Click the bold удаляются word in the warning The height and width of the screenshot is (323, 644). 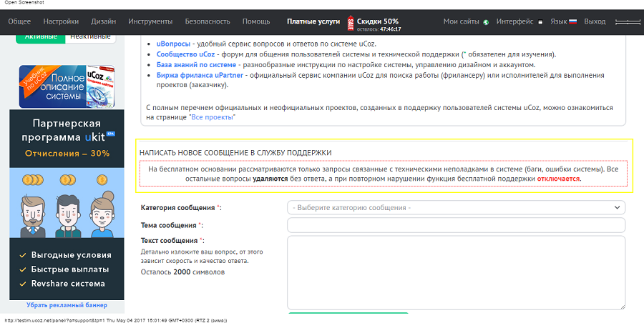pyautogui.click(x=270, y=179)
